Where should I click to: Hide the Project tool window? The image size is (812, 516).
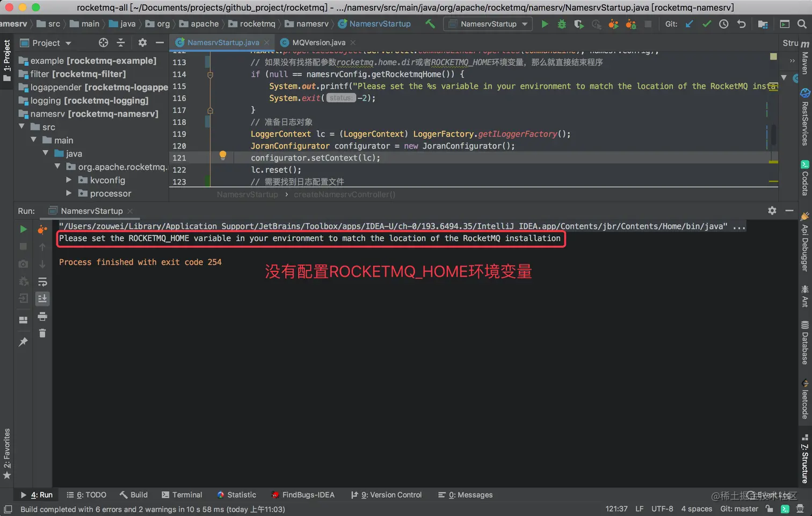(x=160, y=42)
